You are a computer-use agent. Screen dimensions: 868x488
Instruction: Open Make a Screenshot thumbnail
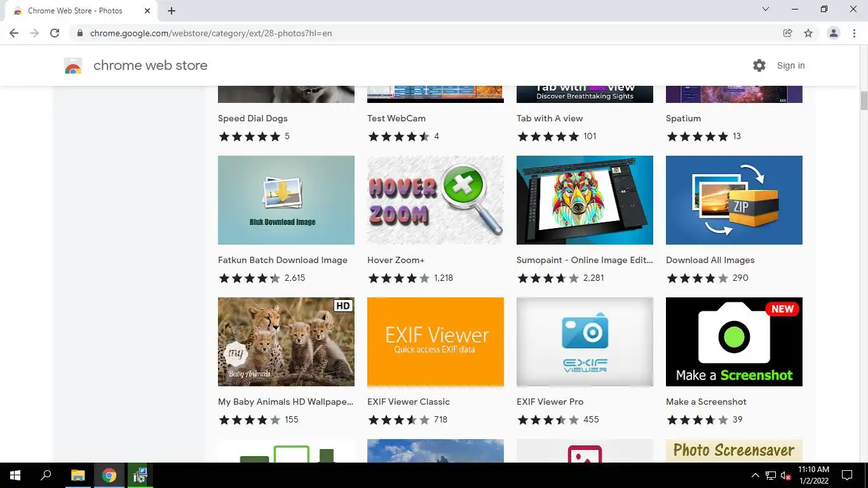click(x=734, y=342)
